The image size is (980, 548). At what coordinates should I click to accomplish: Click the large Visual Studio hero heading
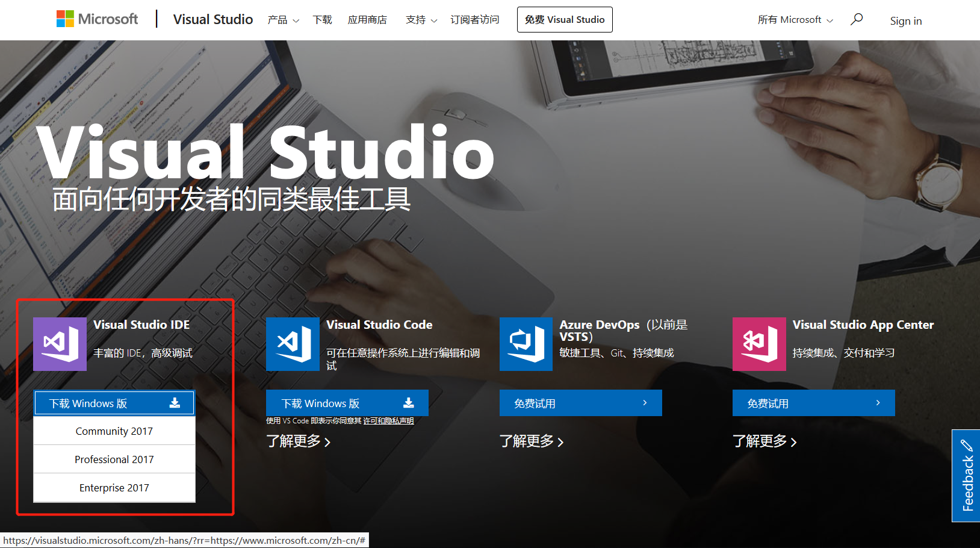pos(265,152)
